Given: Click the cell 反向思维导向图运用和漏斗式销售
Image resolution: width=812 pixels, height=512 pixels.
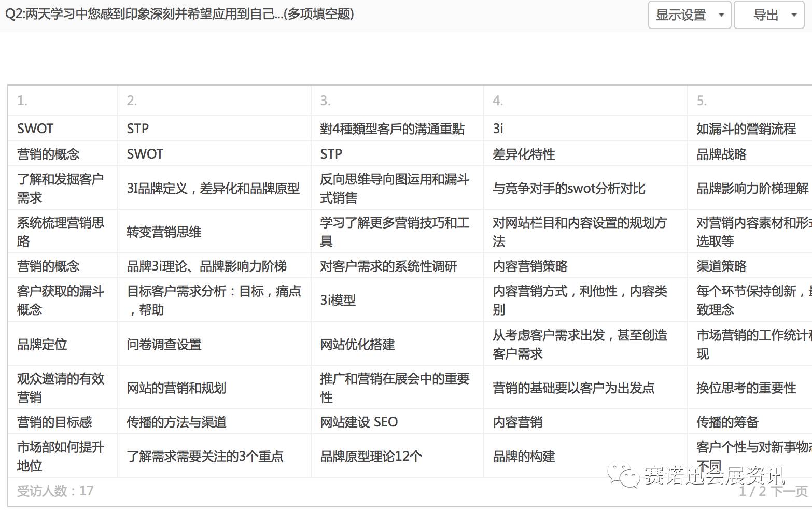Looking at the screenshot, I should (397, 188).
